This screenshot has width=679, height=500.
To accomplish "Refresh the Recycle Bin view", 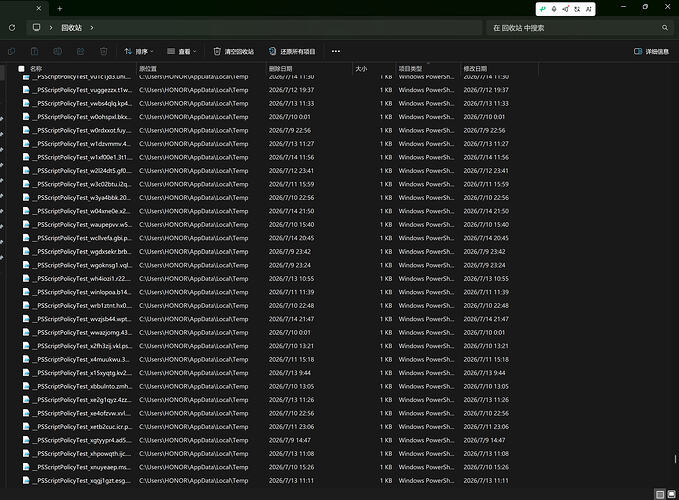I will pyautogui.click(x=12, y=28).
